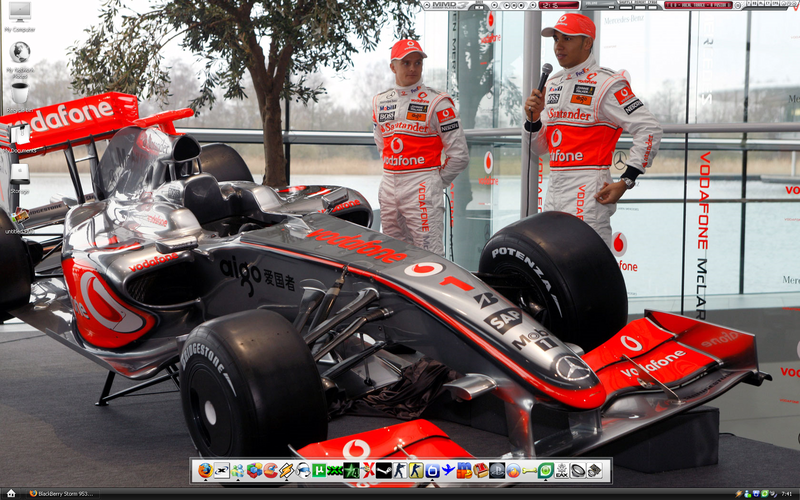Click the blue rounded-square dock icon
This screenshot has width=800, height=500.
pyautogui.click(x=432, y=470)
